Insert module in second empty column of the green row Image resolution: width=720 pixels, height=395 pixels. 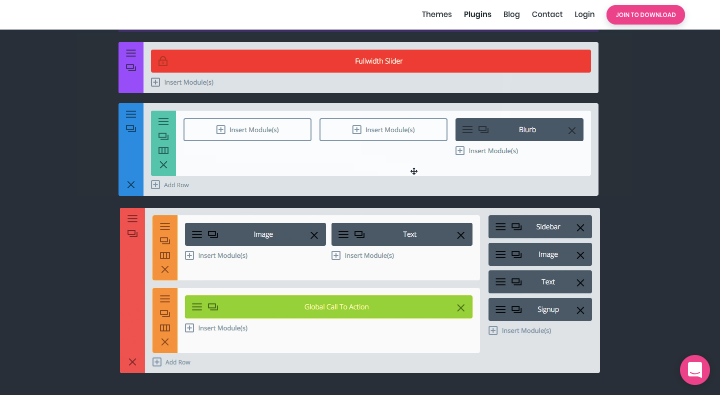(383, 130)
